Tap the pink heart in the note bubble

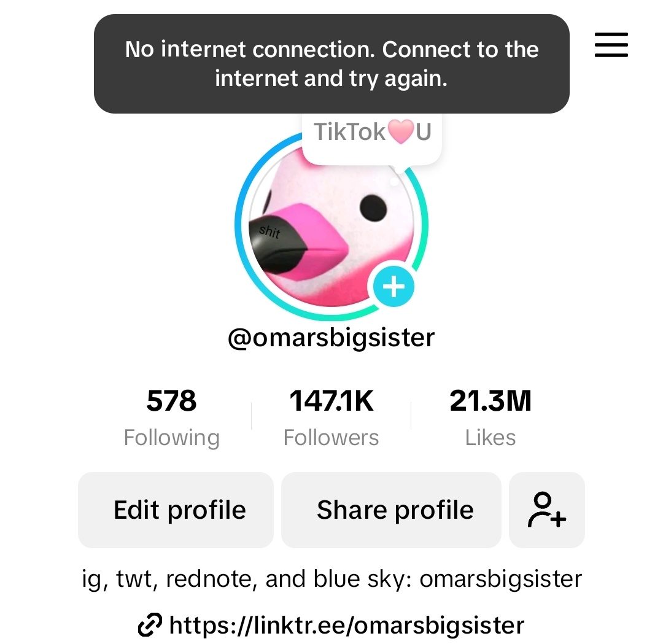(x=401, y=132)
